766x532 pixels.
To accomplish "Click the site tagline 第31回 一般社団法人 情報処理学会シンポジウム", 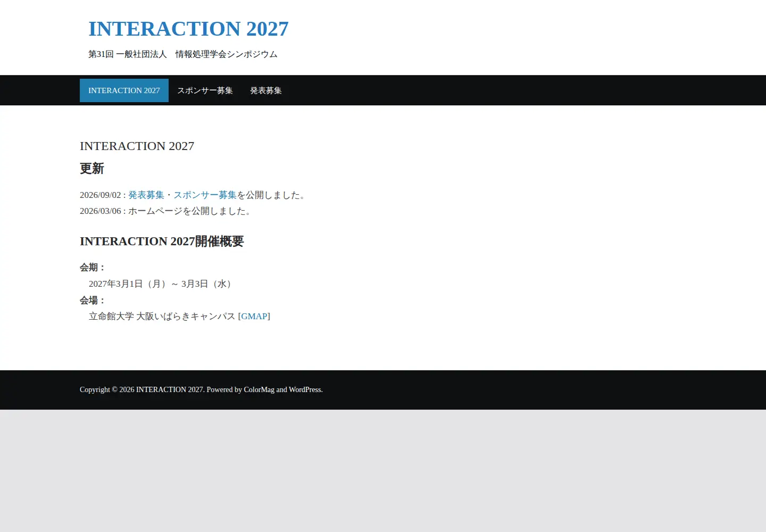I will (x=183, y=54).
